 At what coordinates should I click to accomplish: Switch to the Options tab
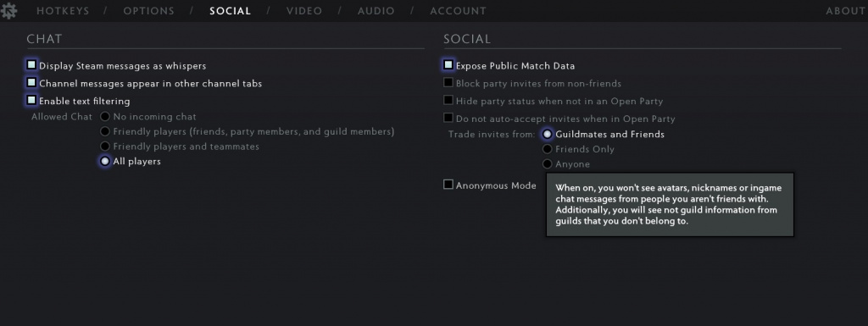tap(149, 11)
